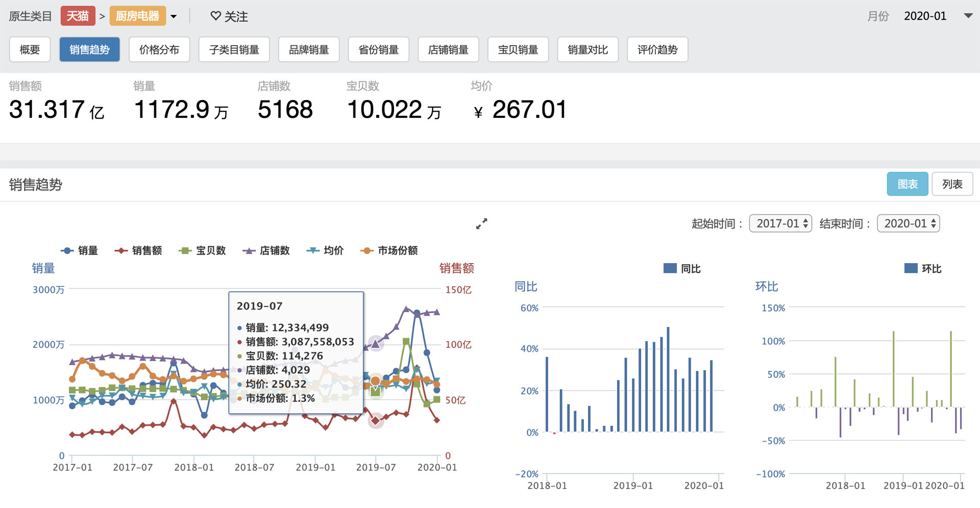
Task: Open the 结束时间 2020-01 selector
Action: click(x=908, y=223)
